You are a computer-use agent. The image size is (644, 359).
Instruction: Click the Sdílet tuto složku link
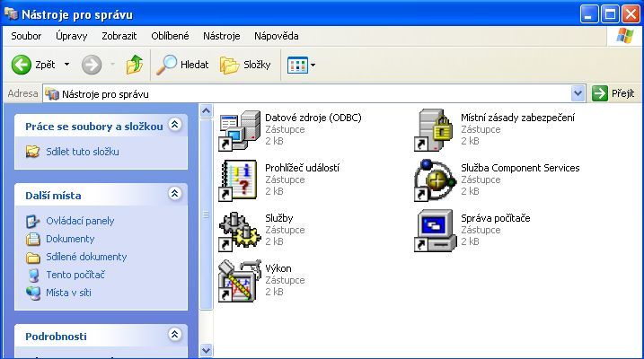(x=83, y=152)
